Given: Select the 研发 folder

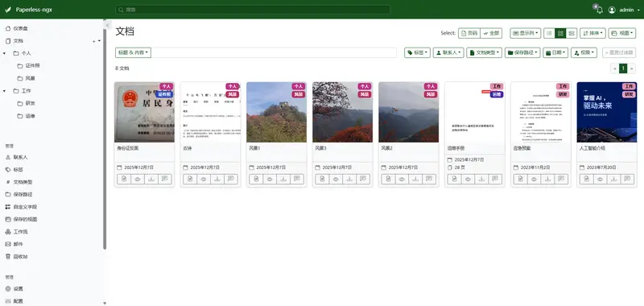Looking at the screenshot, I should (26, 104).
